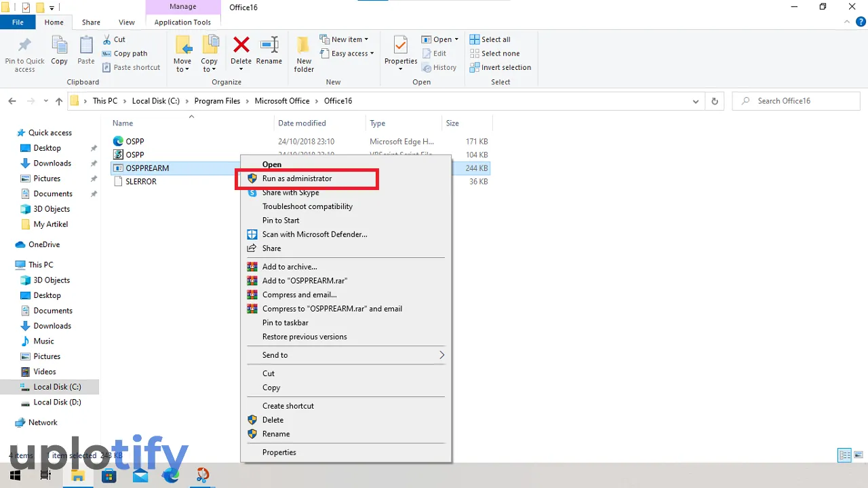This screenshot has width=868, height=488.
Task: Open Videos in sidebar
Action: 45,372
